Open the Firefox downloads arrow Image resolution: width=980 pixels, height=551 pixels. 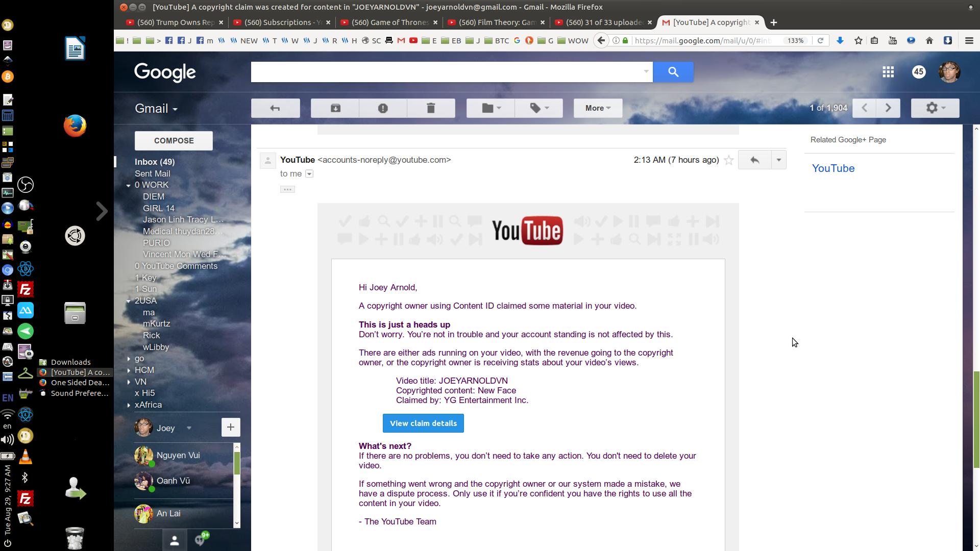click(x=840, y=40)
